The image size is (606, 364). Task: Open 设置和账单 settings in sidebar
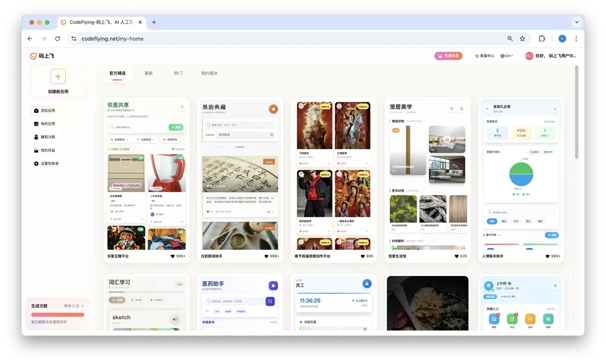[49, 164]
